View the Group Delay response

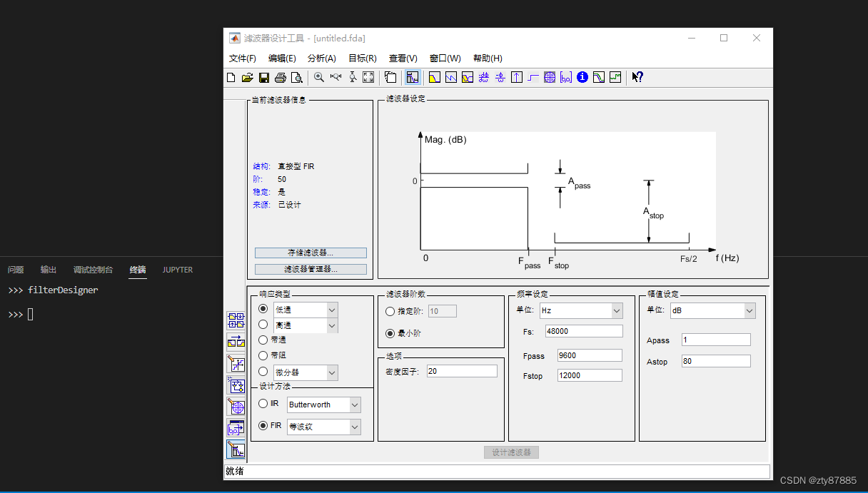[x=483, y=76]
